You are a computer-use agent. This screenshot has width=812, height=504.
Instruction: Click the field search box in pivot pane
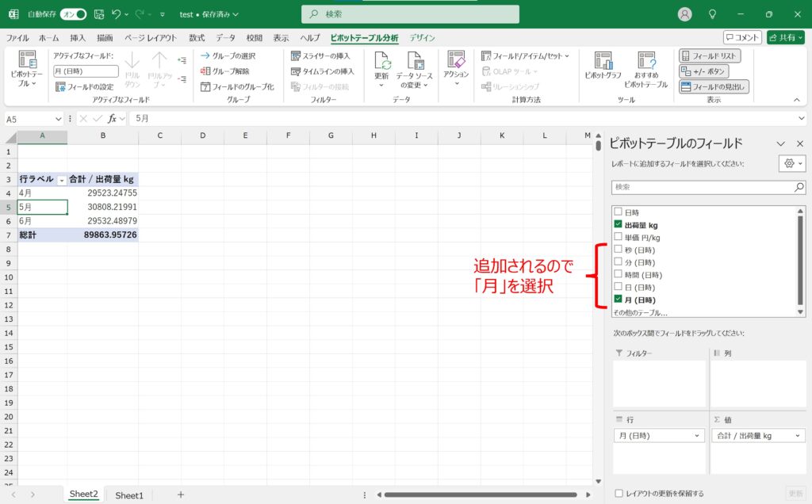[702, 187]
